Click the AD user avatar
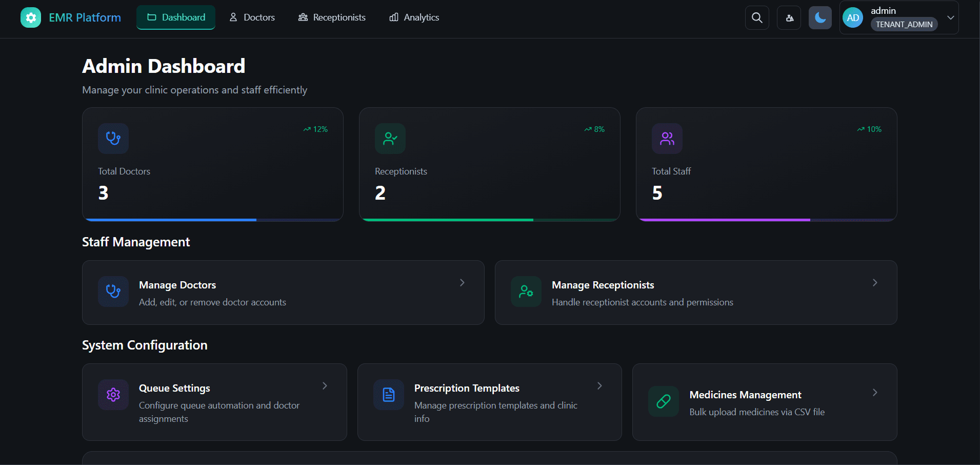 (853, 18)
